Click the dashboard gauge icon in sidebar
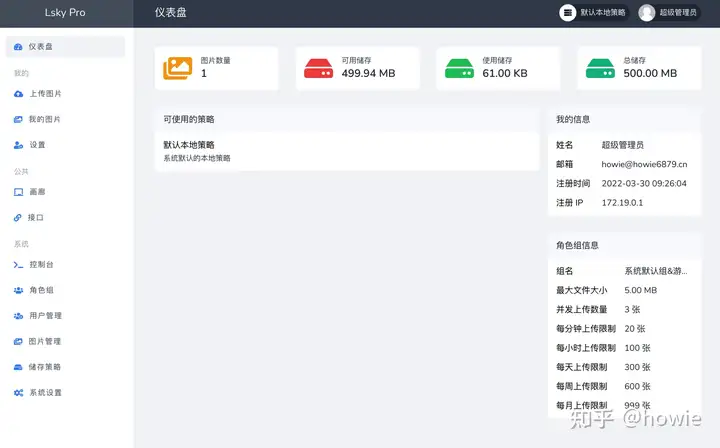The width and height of the screenshot is (720, 448). click(18, 47)
